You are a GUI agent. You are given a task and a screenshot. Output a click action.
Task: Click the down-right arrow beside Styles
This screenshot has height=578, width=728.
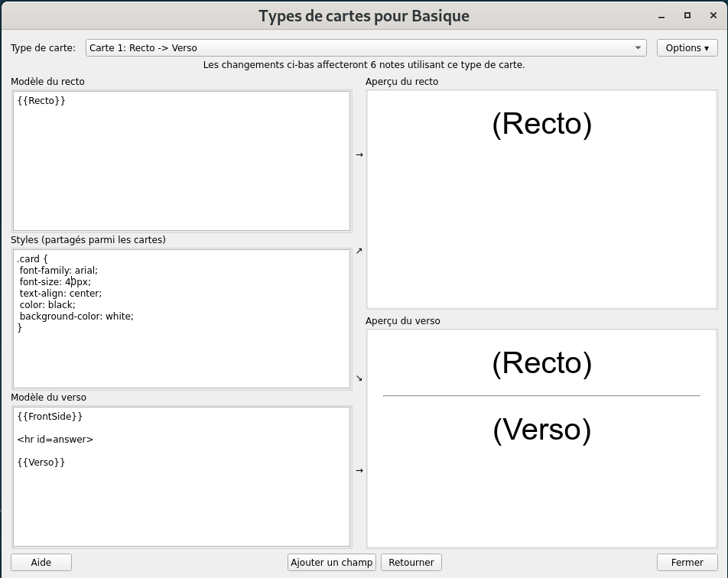pos(359,378)
